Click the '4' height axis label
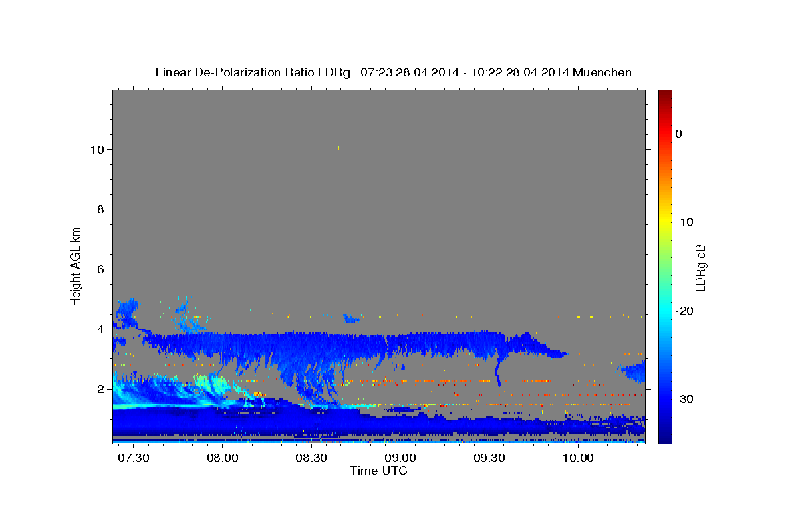This screenshot has width=798, height=532. point(101,329)
